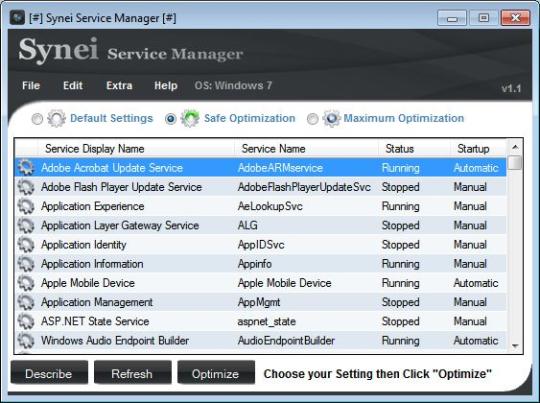Open the Extra menu
This screenshot has height=403, width=540.
(119, 85)
